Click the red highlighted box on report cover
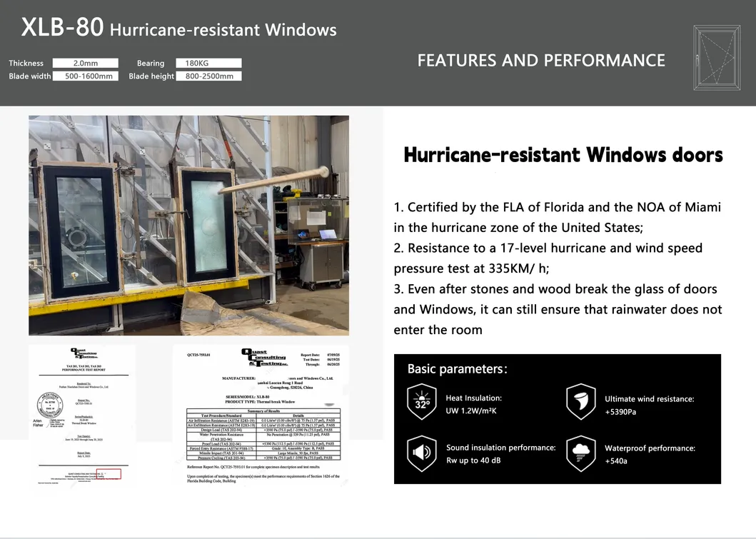Screen dimensions: 756x539 109,474
